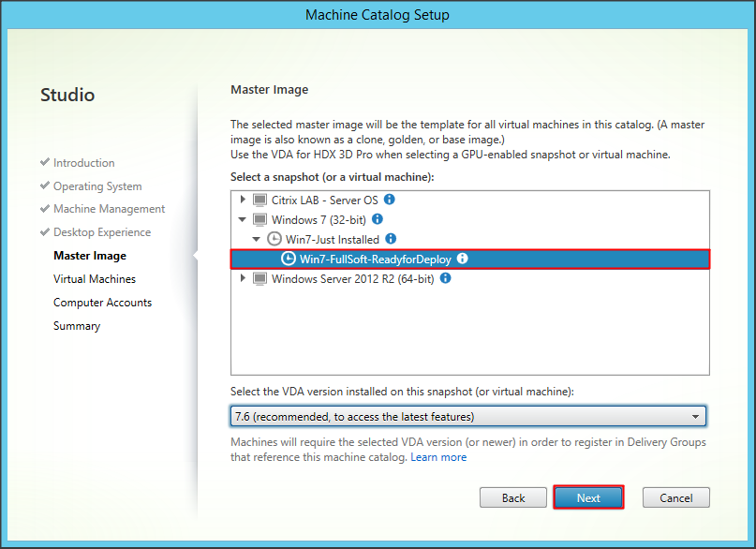Expand the Citrix LAB - Server OS node
The image size is (756, 549).
click(244, 200)
